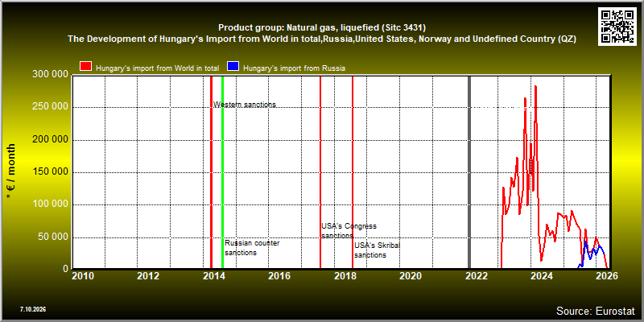Click the blue Russia import line peak
644x322 pixels.
tap(585, 242)
